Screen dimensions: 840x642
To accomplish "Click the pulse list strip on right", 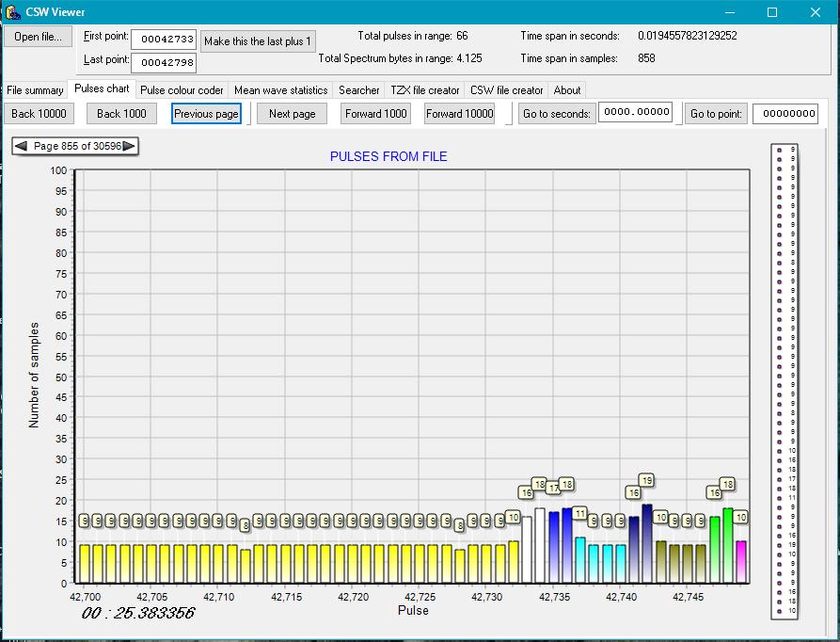I will [x=784, y=381].
